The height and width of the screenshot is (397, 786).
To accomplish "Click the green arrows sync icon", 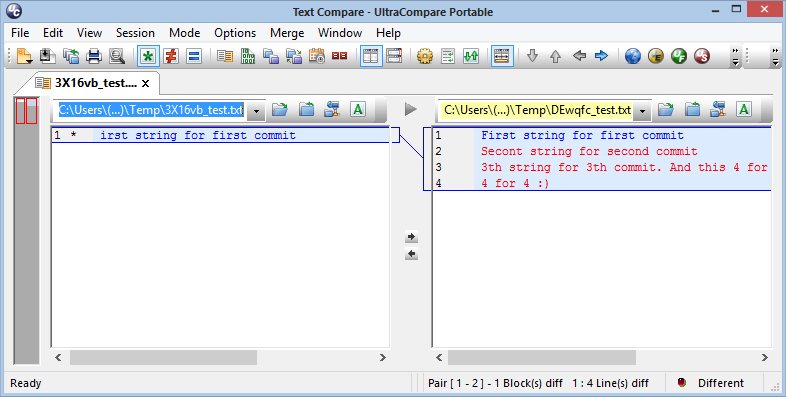I will coord(471,56).
